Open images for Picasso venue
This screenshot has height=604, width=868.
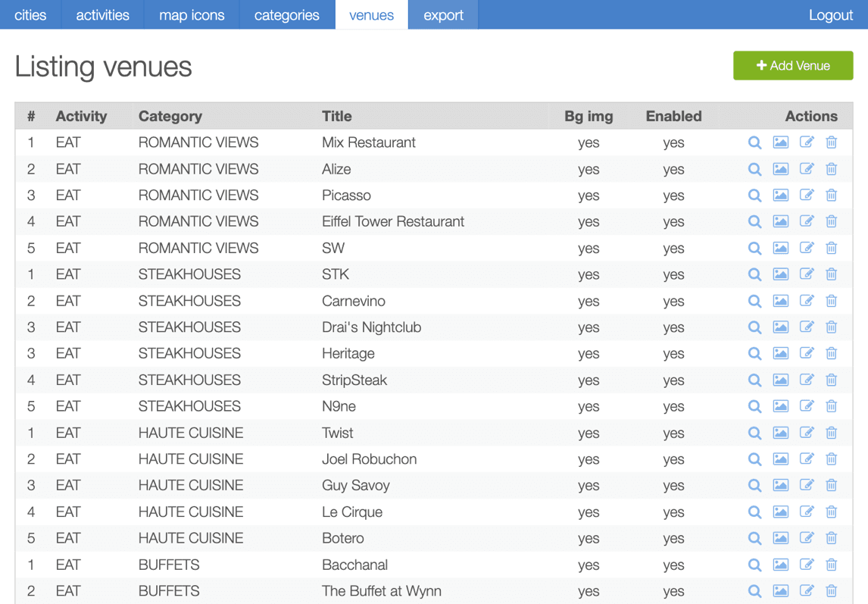pyautogui.click(x=781, y=195)
